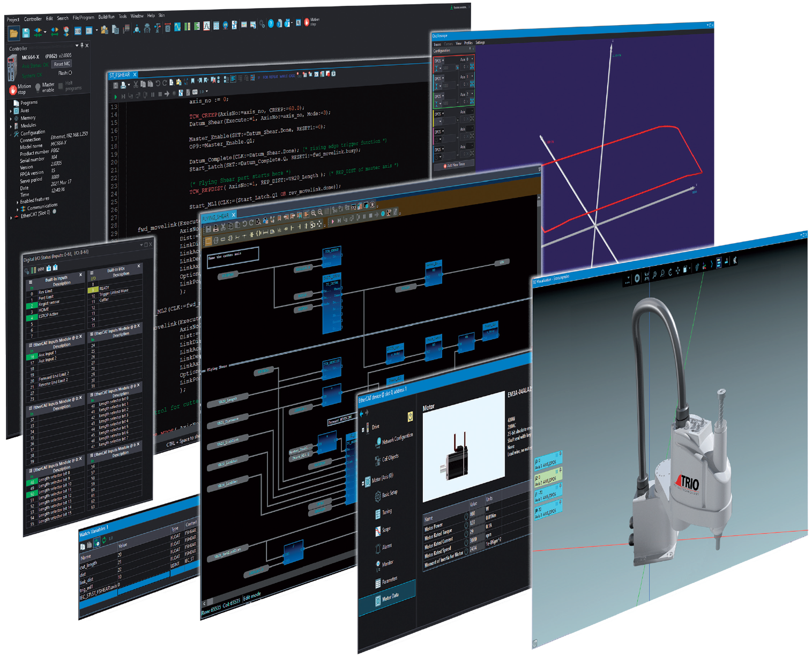Expand the Axes tree node

[11, 111]
